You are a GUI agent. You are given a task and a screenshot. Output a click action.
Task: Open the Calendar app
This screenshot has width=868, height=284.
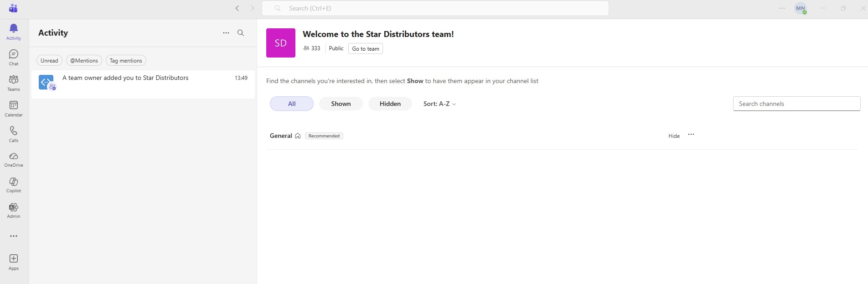(x=14, y=109)
